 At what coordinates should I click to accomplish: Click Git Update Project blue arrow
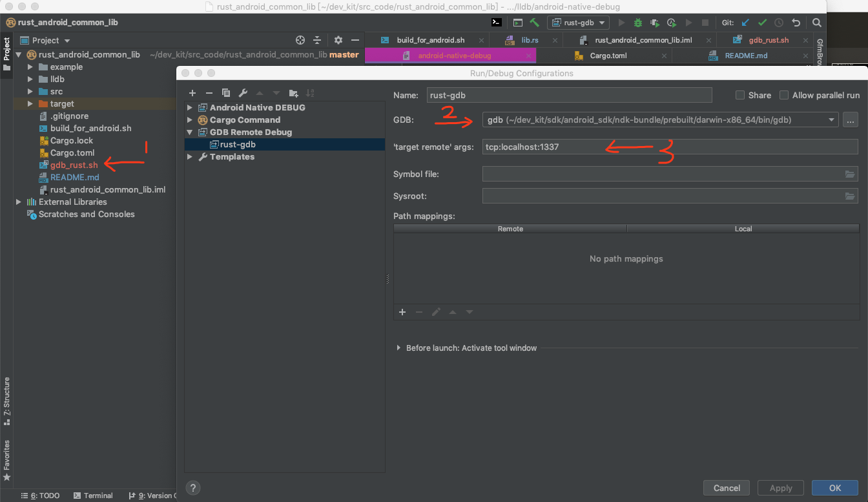[745, 23]
